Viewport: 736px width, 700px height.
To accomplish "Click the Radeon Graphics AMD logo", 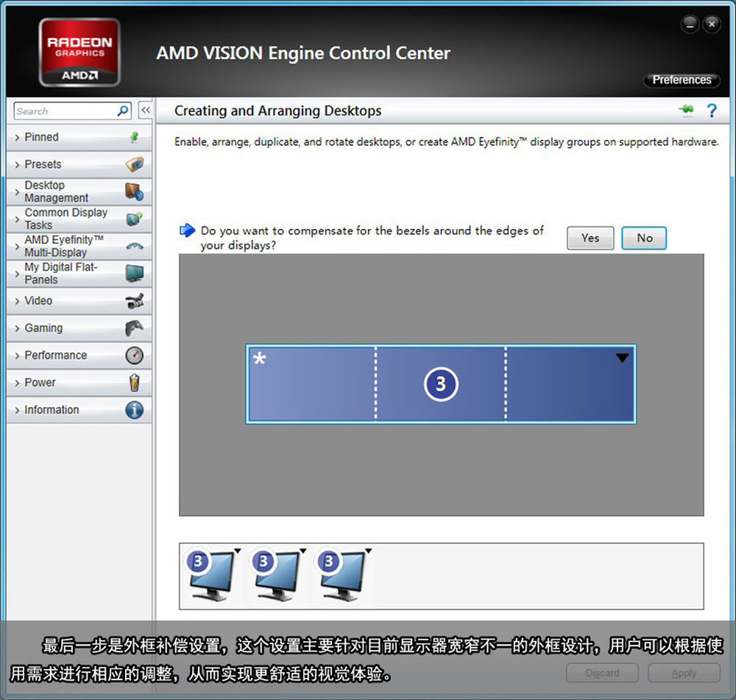I will coord(79,52).
